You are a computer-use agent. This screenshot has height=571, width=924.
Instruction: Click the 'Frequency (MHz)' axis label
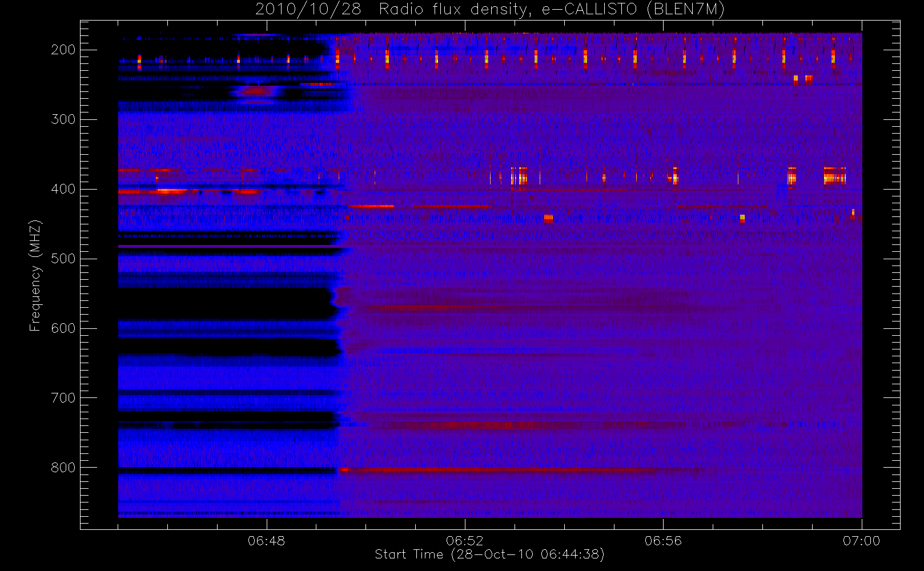coord(35,275)
